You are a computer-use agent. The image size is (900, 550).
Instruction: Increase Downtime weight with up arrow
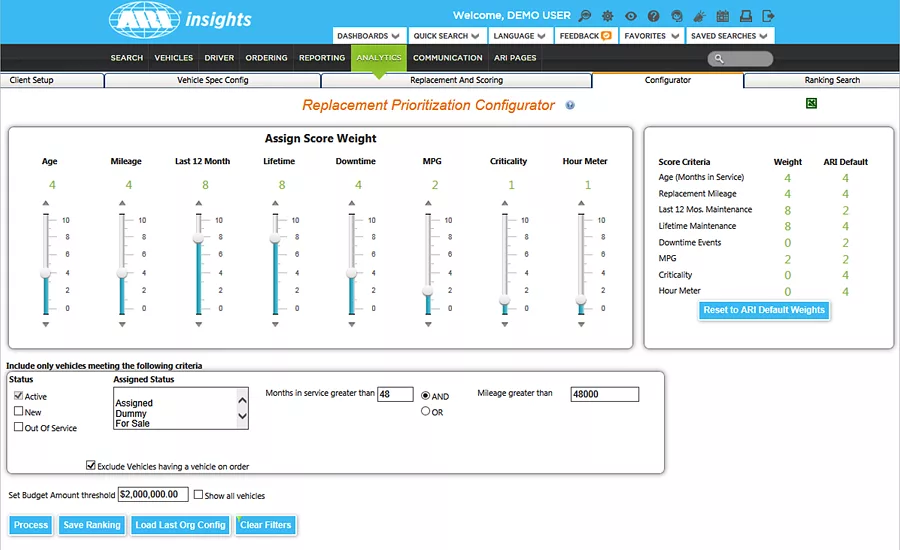pos(352,203)
